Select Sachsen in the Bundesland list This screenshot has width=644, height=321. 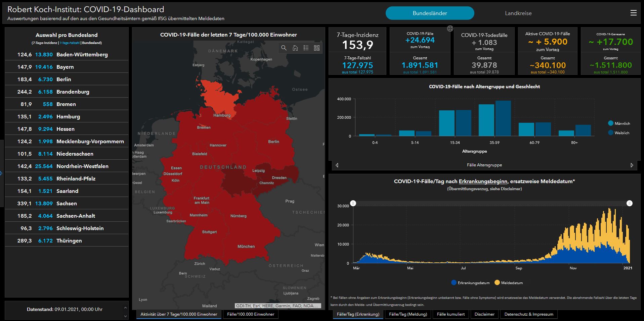tap(67, 203)
